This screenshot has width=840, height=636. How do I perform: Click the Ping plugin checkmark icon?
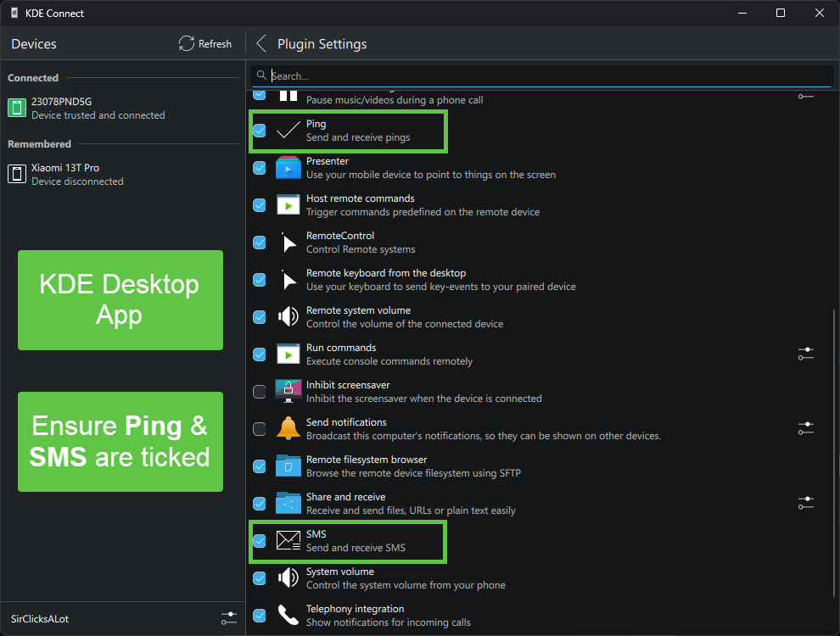tap(288, 129)
